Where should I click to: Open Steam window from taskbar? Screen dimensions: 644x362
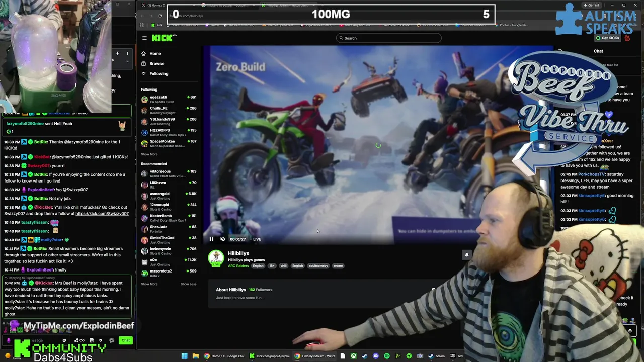tap(436, 356)
